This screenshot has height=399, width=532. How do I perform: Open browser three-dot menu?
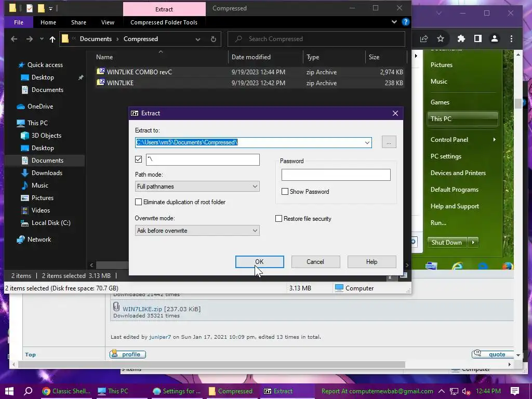512,38
